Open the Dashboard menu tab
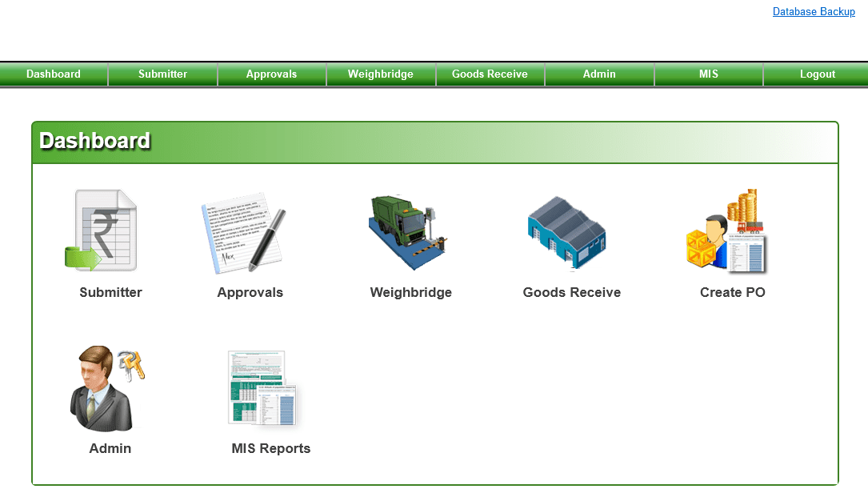868x497 pixels. point(53,74)
